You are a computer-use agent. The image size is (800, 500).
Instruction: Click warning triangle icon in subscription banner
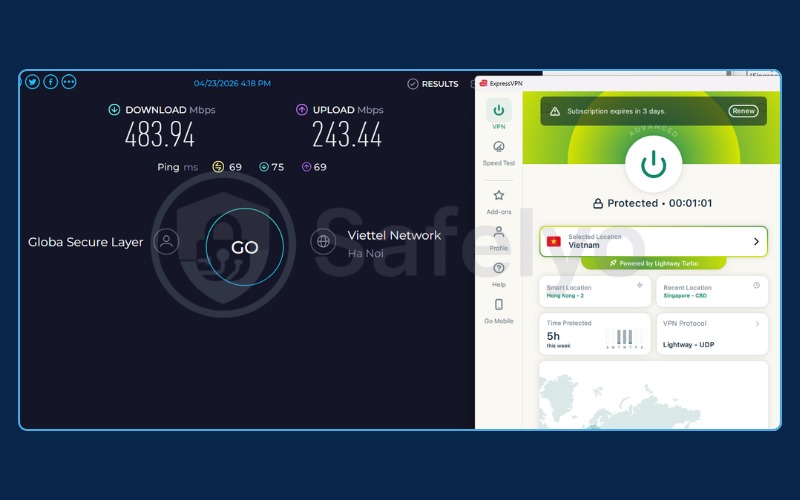(x=555, y=111)
